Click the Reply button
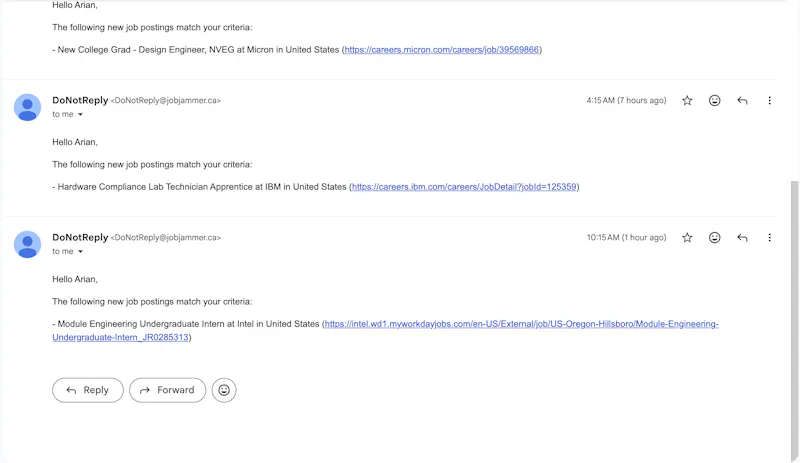 pyautogui.click(x=88, y=390)
